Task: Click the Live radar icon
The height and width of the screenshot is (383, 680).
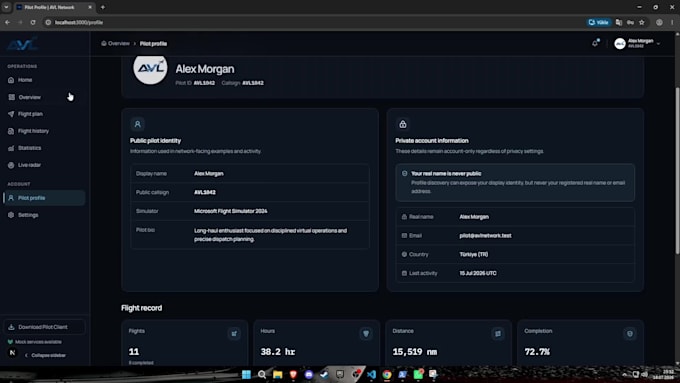Action: point(11,165)
